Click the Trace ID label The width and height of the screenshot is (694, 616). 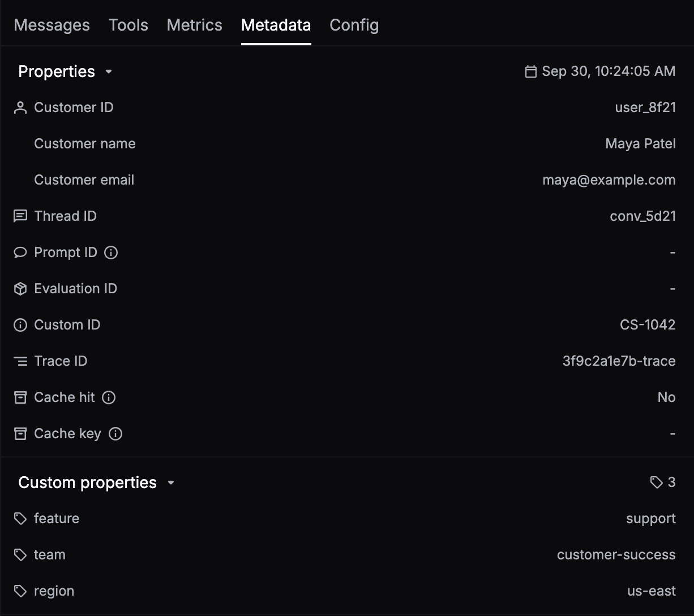point(61,361)
